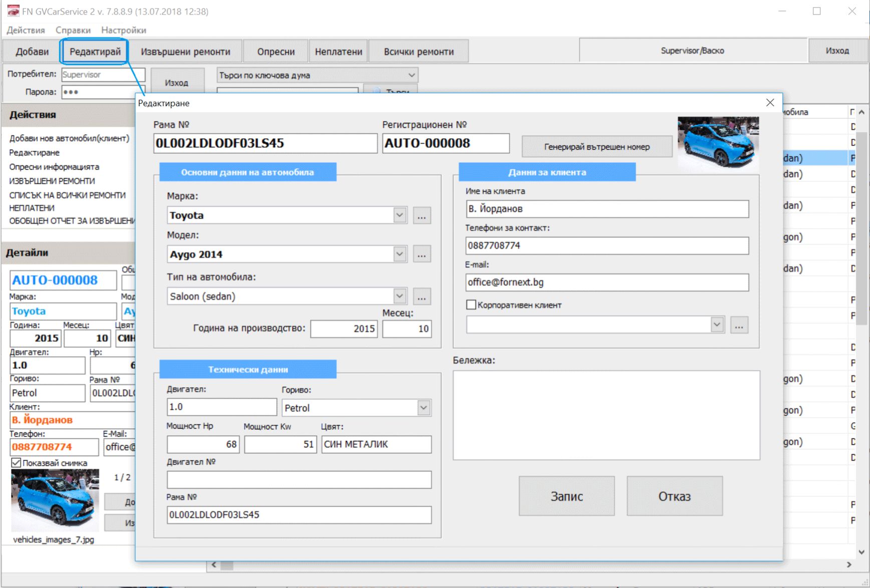Image resolution: width=870 pixels, height=588 pixels.
Task: Click the Отказ button
Action: pyautogui.click(x=675, y=496)
